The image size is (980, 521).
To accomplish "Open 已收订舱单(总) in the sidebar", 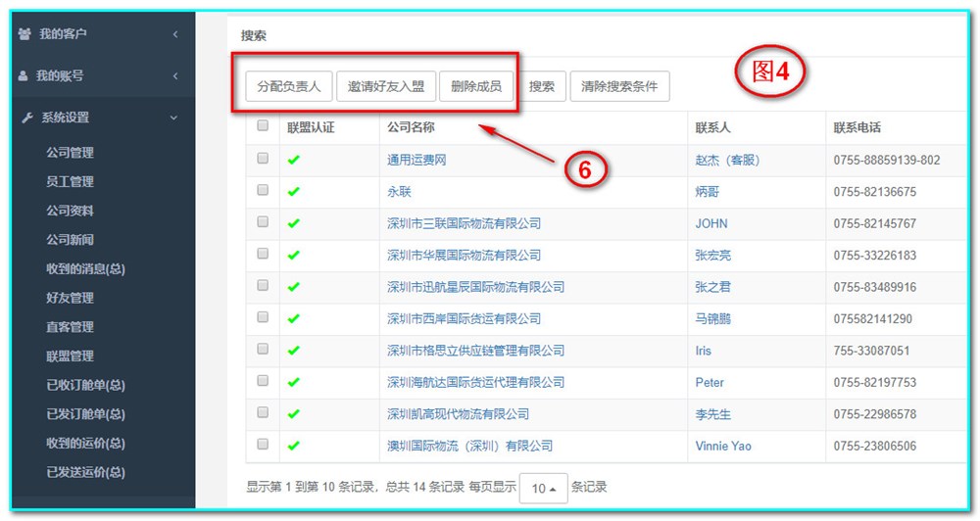I will pos(85,386).
